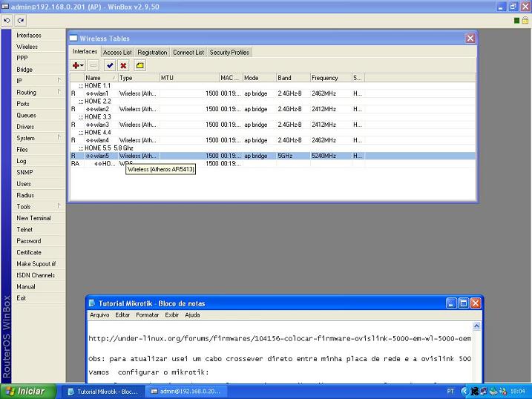Switch to the Access List tab
Image resolution: width=532 pixels, height=399 pixels.
coord(117,52)
